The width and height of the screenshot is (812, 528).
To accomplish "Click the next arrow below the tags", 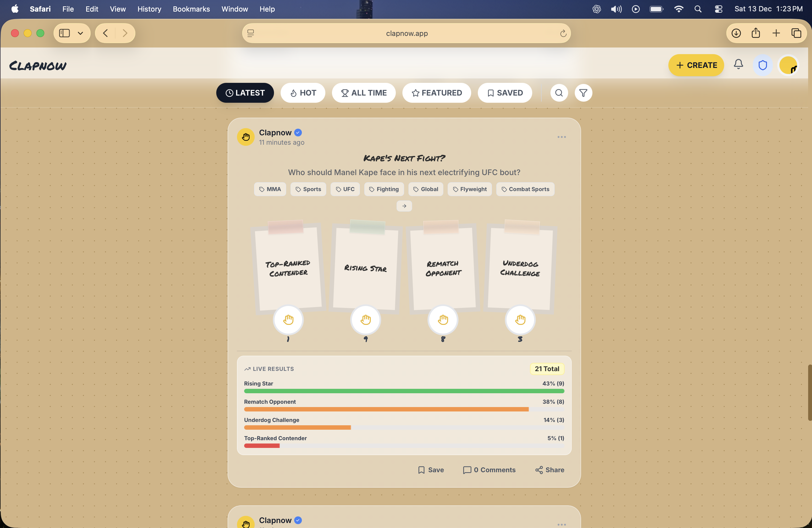I will [404, 206].
